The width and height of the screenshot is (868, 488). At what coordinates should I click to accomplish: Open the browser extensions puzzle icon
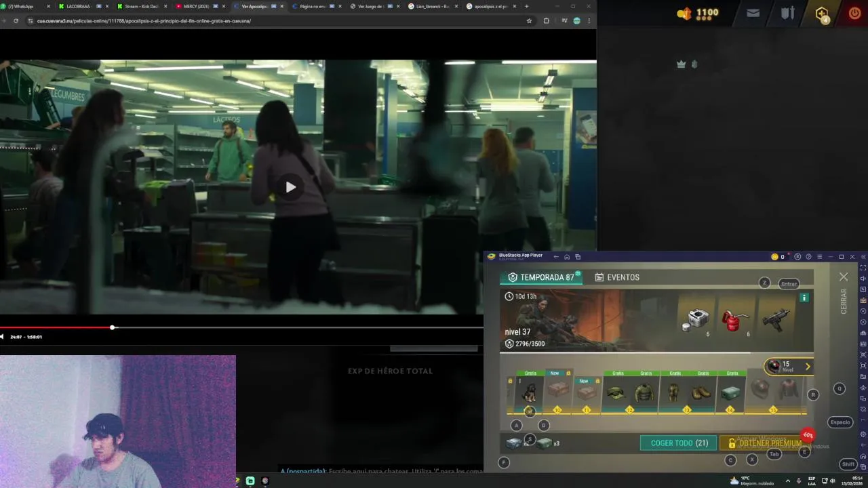[x=546, y=21]
